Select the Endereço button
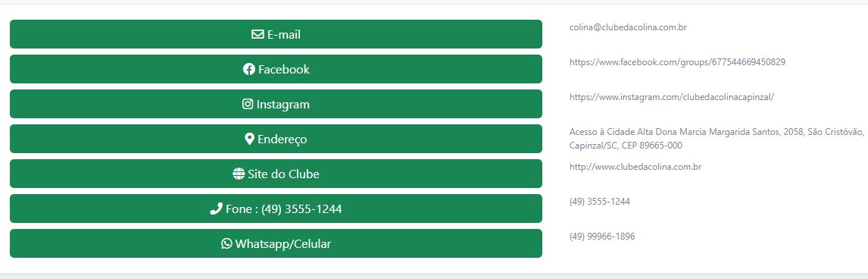The width and height of the screenshot is (868, 279). click(x=276, y=139)
